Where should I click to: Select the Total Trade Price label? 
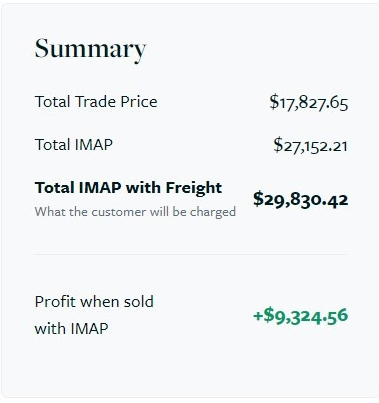(x=96, y=101)
